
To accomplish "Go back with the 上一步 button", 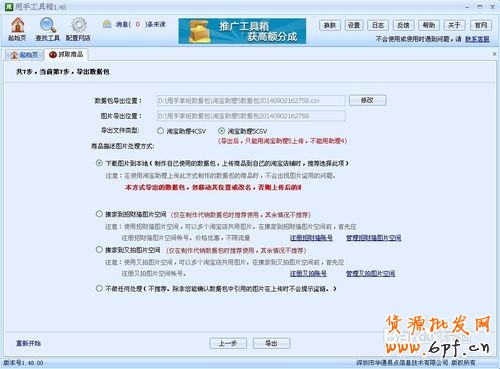I will (x=228, y=343).
